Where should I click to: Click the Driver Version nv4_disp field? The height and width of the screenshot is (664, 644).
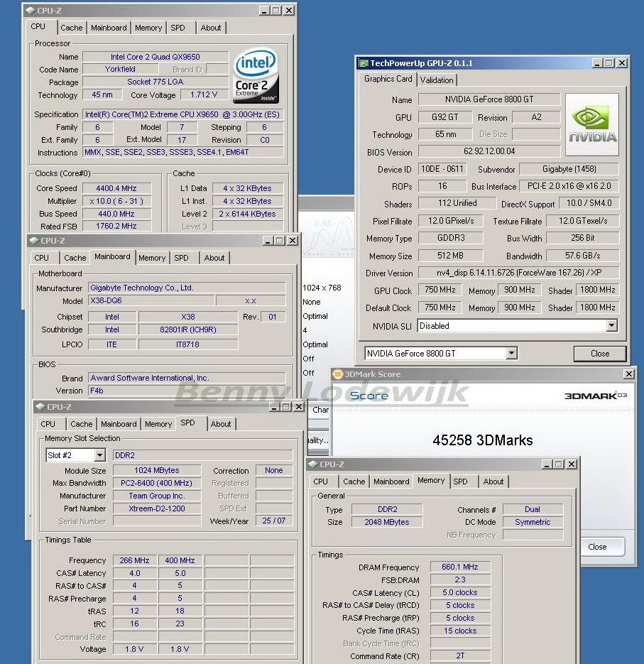point(518,273)
